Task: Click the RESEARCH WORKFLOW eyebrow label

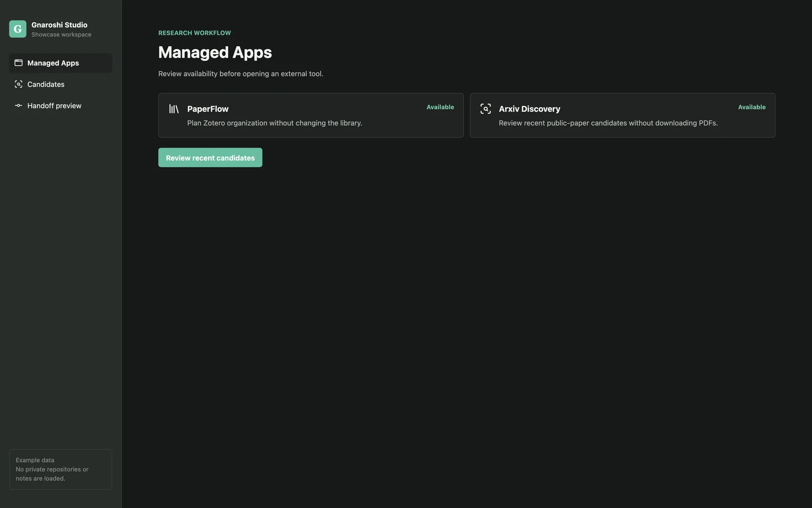Action: point(194,33)
